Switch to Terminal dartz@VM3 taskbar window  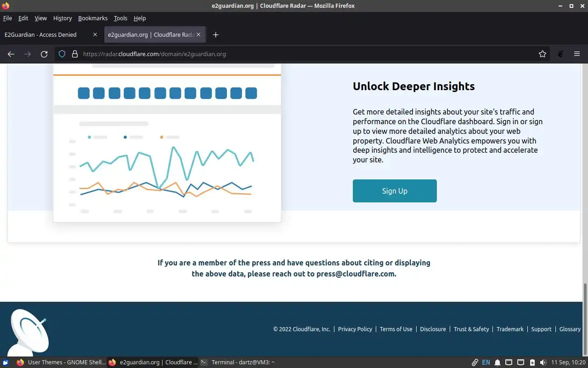(x=237, y=362)
